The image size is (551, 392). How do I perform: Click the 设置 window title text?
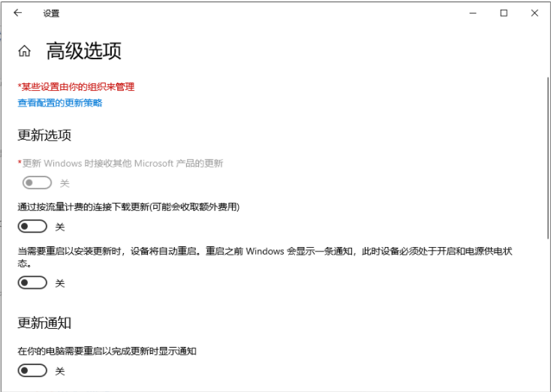51,14
